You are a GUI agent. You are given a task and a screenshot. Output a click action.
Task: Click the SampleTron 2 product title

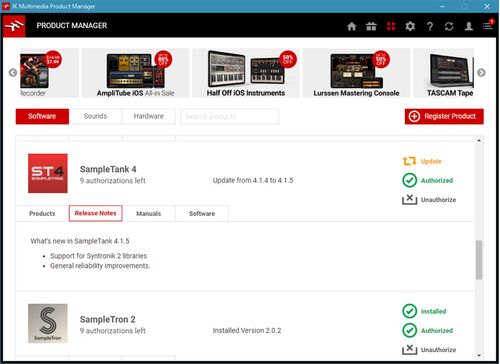[107, 319]
